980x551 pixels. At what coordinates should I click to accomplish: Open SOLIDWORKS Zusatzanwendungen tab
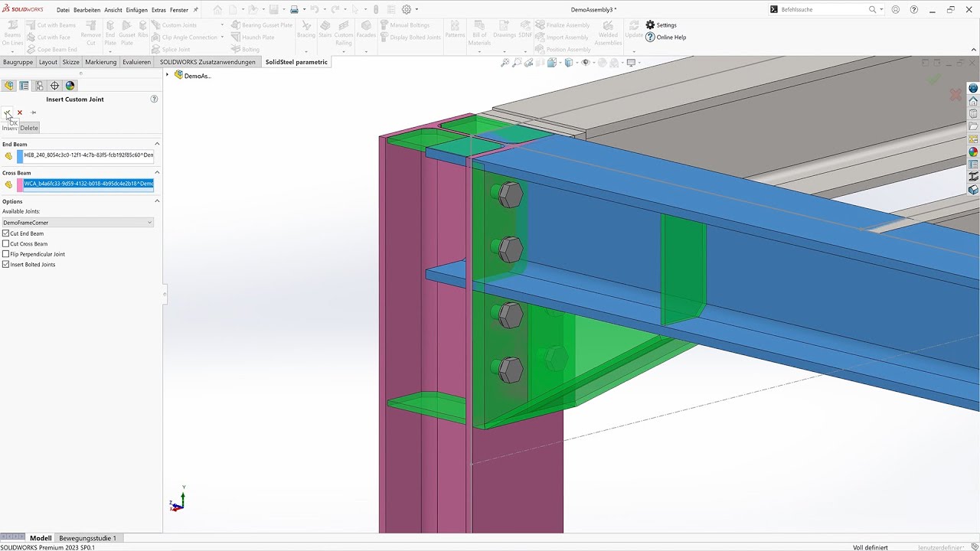point(207,62)
